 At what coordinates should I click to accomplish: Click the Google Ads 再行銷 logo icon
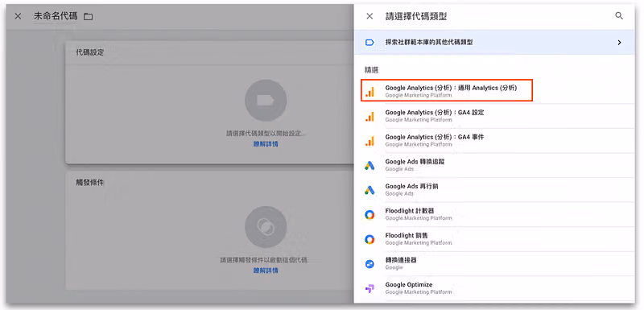tap(369, 190)
